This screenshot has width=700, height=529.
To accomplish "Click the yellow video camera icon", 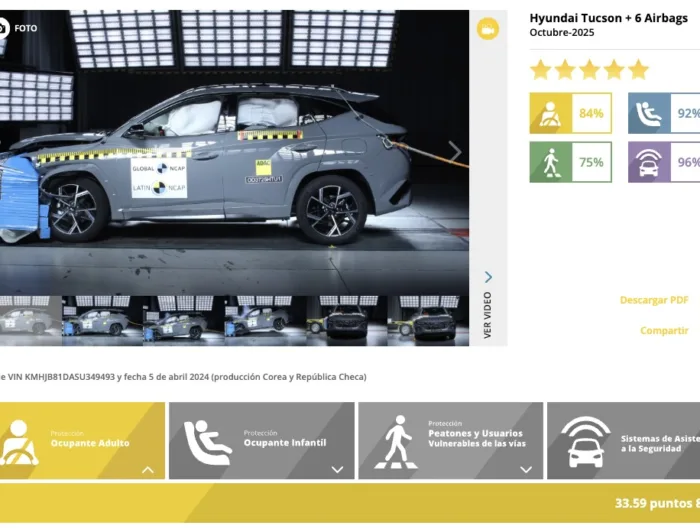I will (x=487, y=29).
